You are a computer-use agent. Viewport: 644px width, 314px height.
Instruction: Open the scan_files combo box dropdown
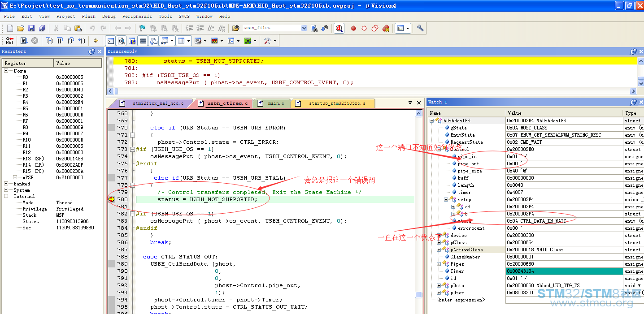click(304, 28)
